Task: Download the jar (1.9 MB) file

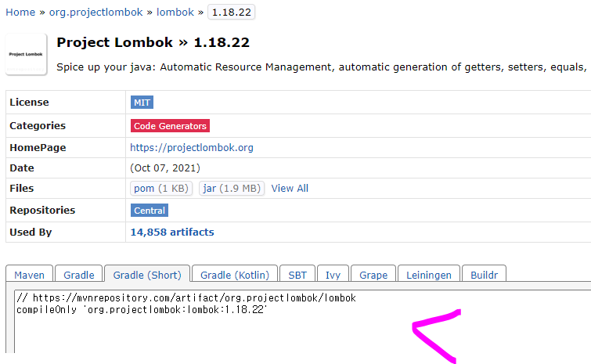Action: pyautogui.click(x=232, y=189)
